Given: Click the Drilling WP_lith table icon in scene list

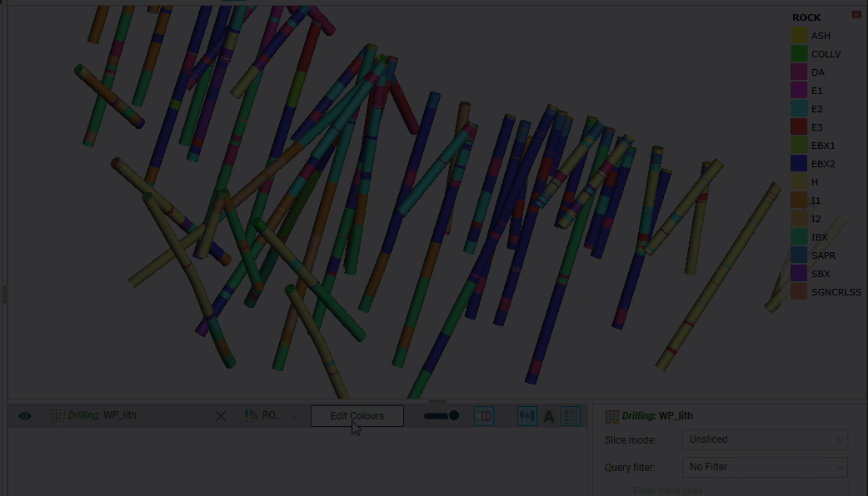Looking at the screenshot, I should [57, 416].
